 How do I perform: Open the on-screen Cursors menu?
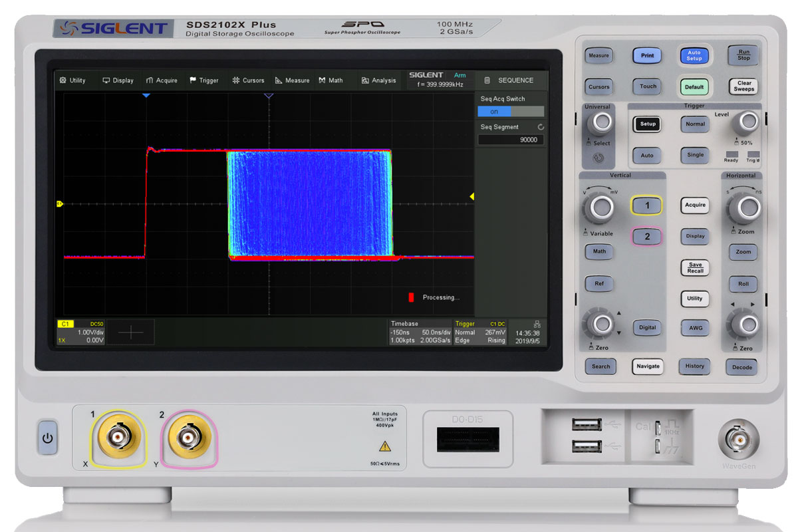(x=248, y=80)
